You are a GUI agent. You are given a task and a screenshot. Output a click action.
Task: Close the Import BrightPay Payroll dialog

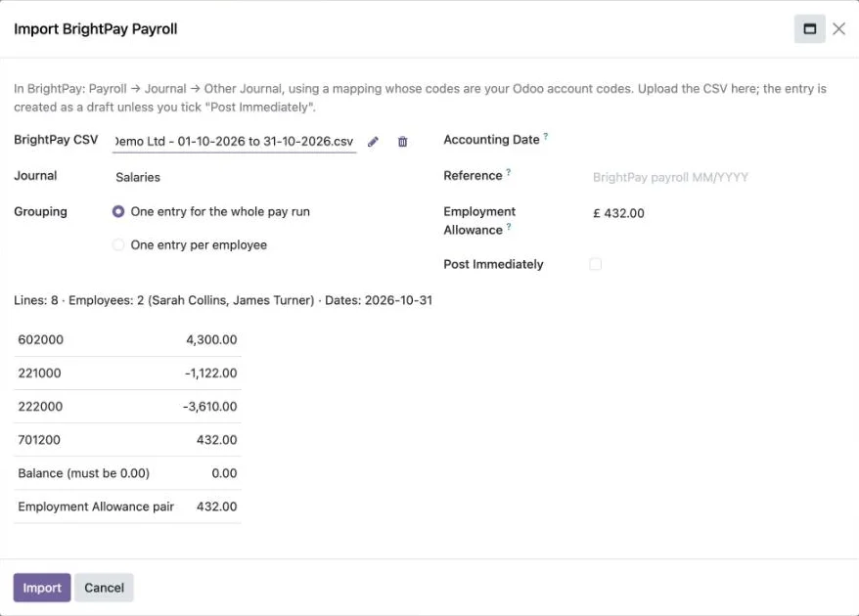(838, 29)
